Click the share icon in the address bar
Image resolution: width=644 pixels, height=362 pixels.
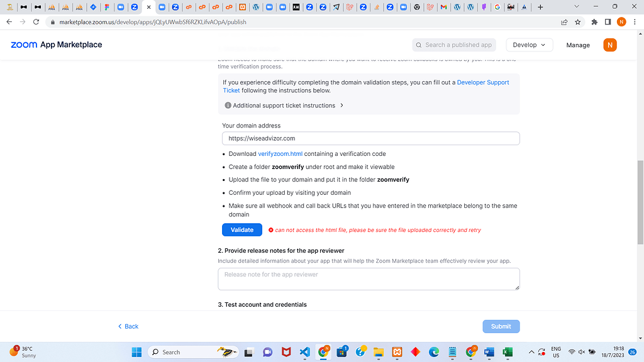pyautogui.click(x=563, y=21)
